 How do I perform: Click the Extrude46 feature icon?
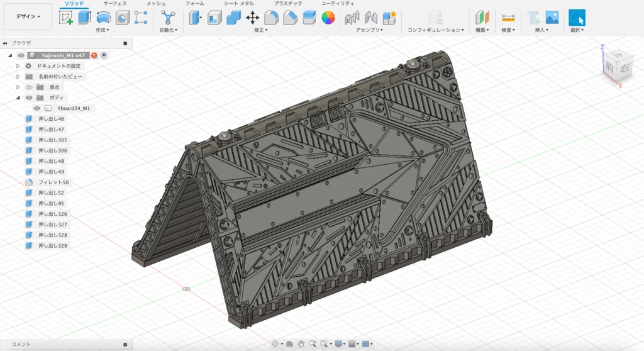coord(29,119)
